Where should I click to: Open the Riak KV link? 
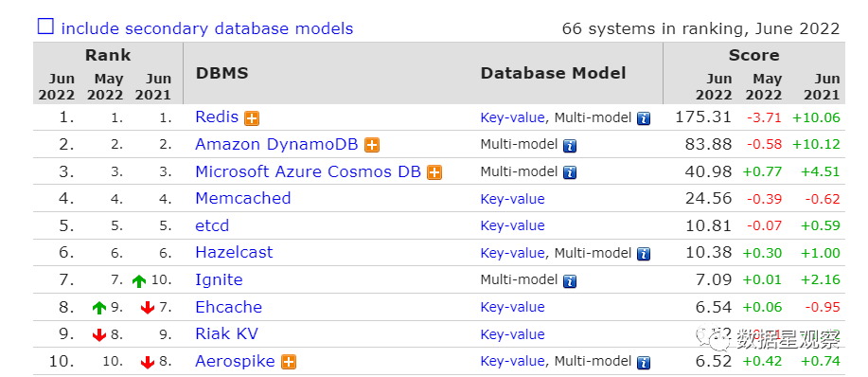click(227, 333)
